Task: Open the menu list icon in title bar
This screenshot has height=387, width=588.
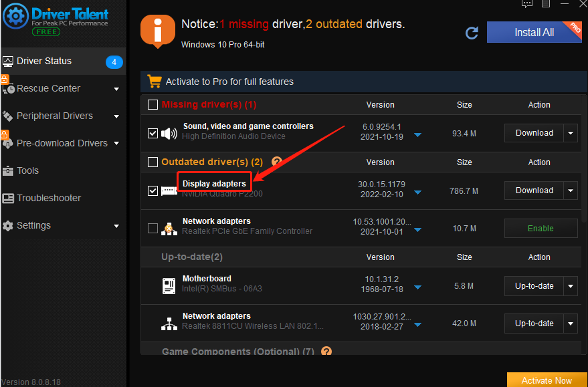Action: [546, 4]
